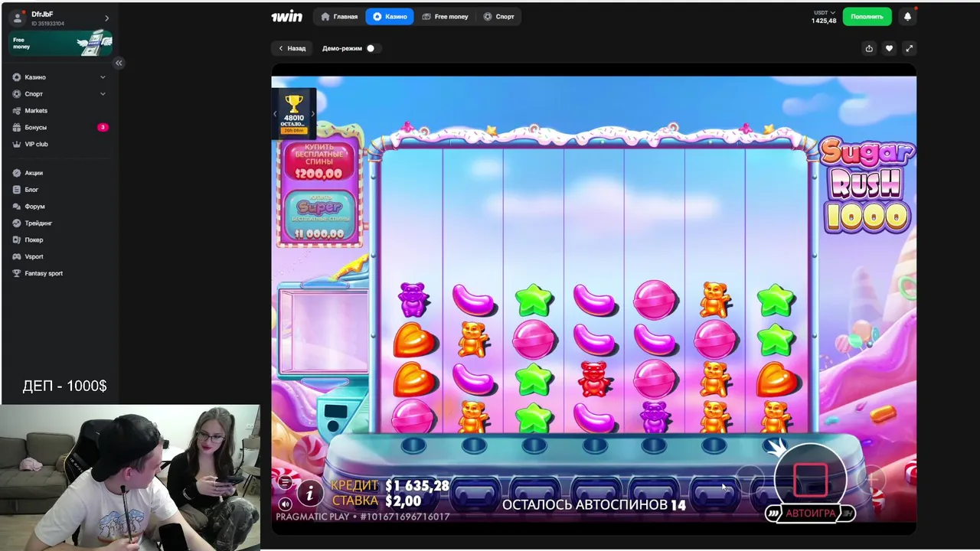Image resolution: width=980 pixels, height=551 pixels.
Task: Open Free money tab in top navigation
Action: pyautogui.click(x=445, y=16)
